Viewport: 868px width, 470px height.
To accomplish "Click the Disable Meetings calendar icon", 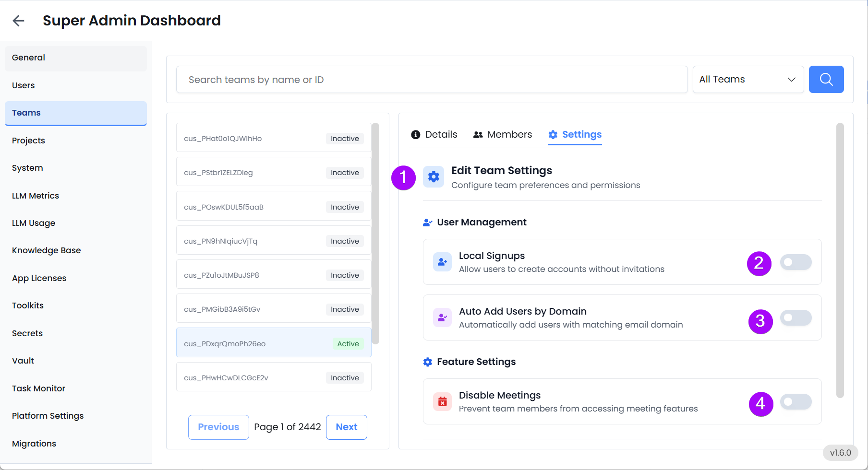I will pyautogui.click(x=442, y=401).
